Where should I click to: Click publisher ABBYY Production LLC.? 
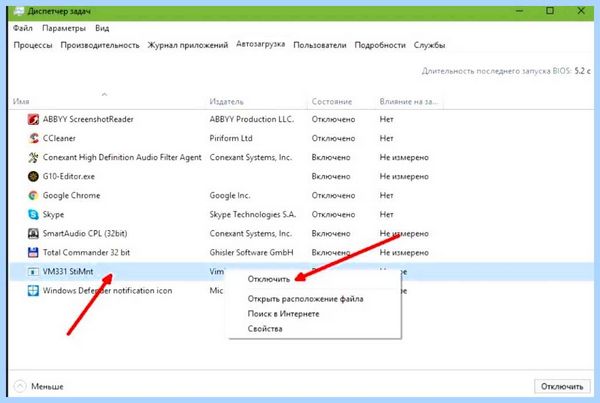pos(252,119)
